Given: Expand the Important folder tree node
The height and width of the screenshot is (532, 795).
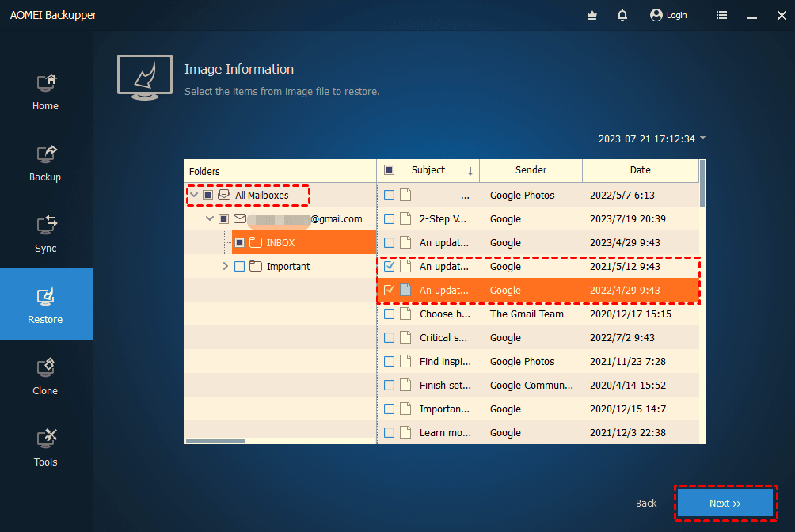Looking at the screenshot, I should pyautogui.click(x=226, y=267).
